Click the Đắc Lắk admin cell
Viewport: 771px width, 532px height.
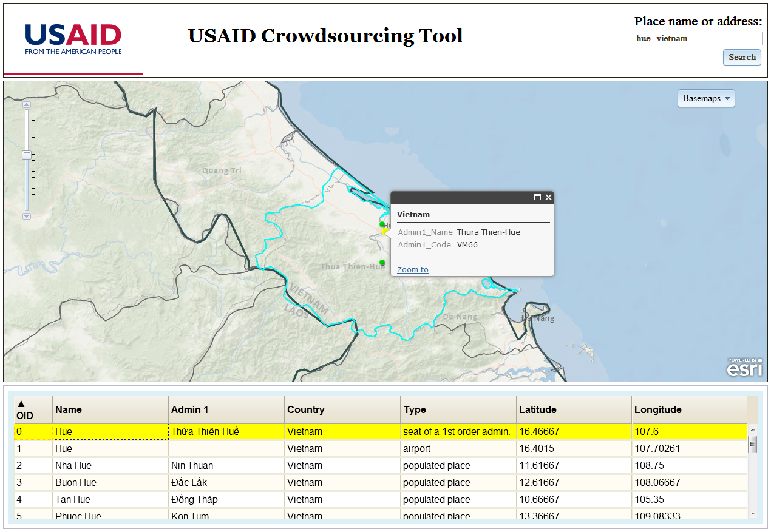[226, 483]
